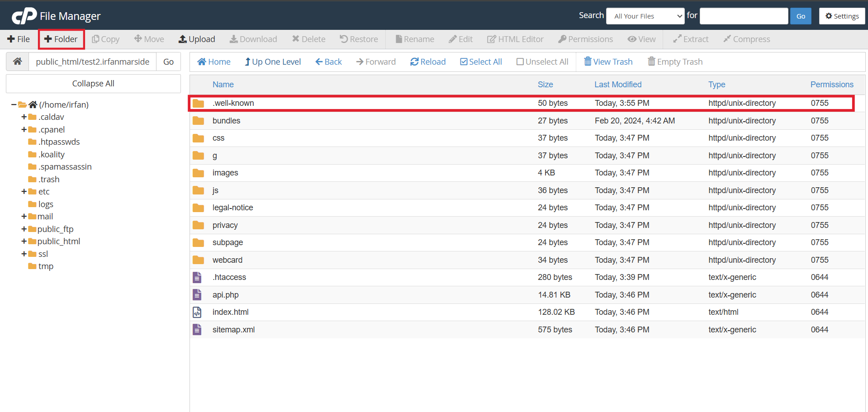Click the Edit pencil toolbar item
This screenshot has height=412, width=868.
coord(461,39)
